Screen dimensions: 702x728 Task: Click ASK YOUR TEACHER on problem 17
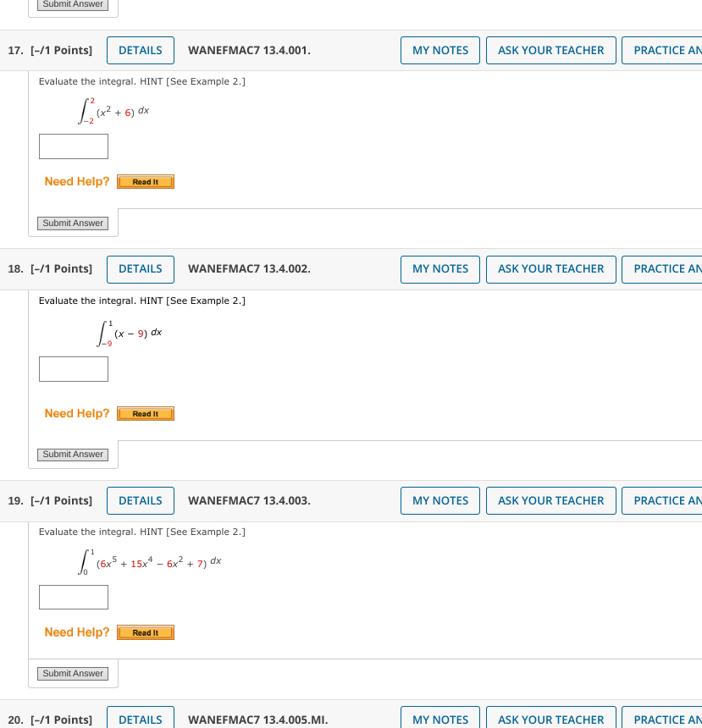(550, 50)
